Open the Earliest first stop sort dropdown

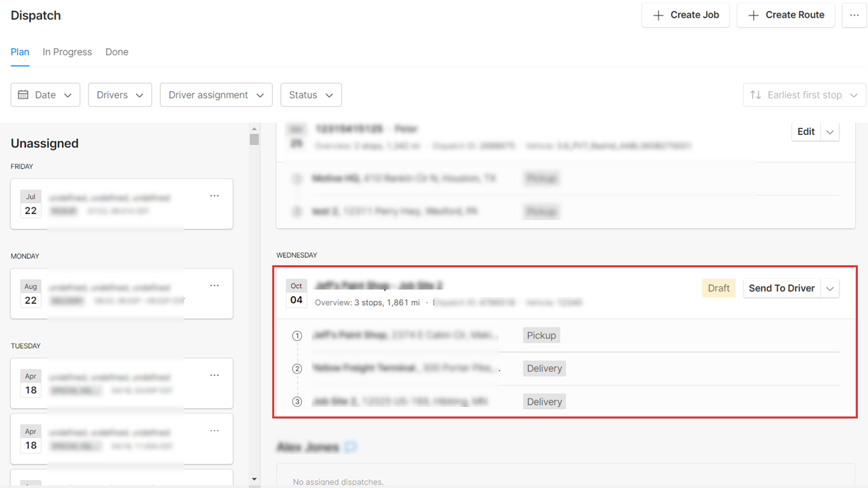[804, 94]
